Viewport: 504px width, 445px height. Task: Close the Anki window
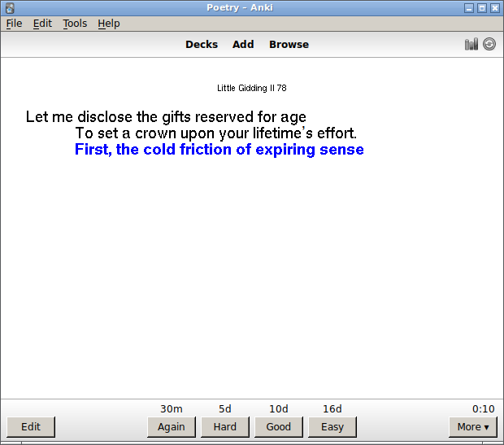495,8
